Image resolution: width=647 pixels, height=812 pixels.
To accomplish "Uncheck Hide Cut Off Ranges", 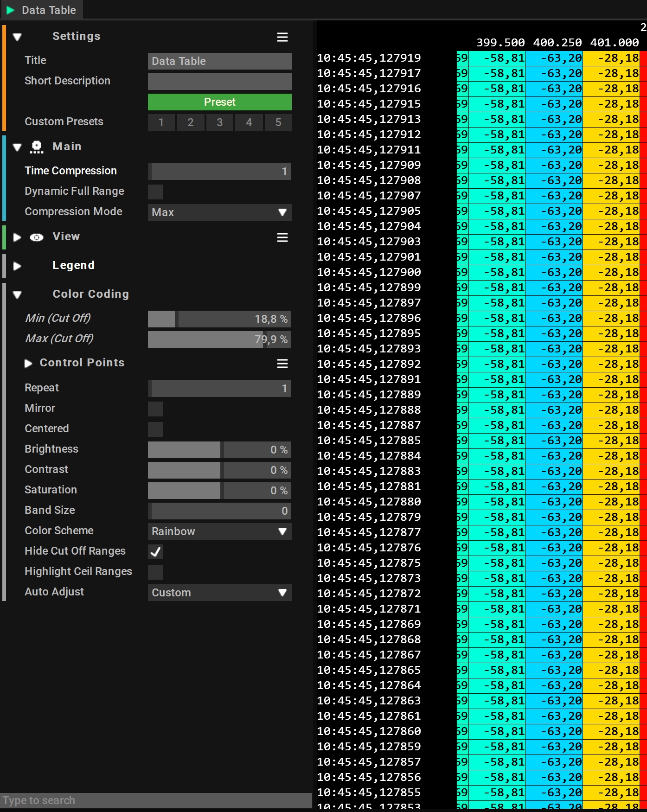I will [155, 551].
